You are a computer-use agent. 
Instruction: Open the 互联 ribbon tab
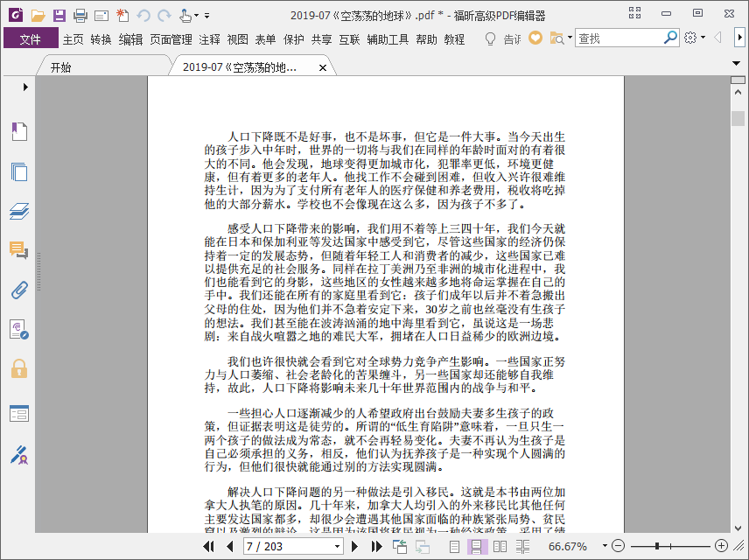349,39
